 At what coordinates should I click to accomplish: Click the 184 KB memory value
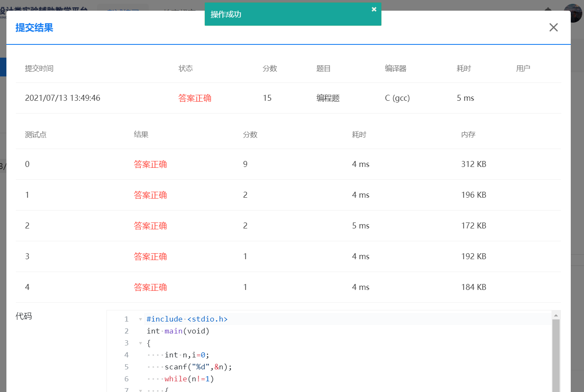(474, 287)
